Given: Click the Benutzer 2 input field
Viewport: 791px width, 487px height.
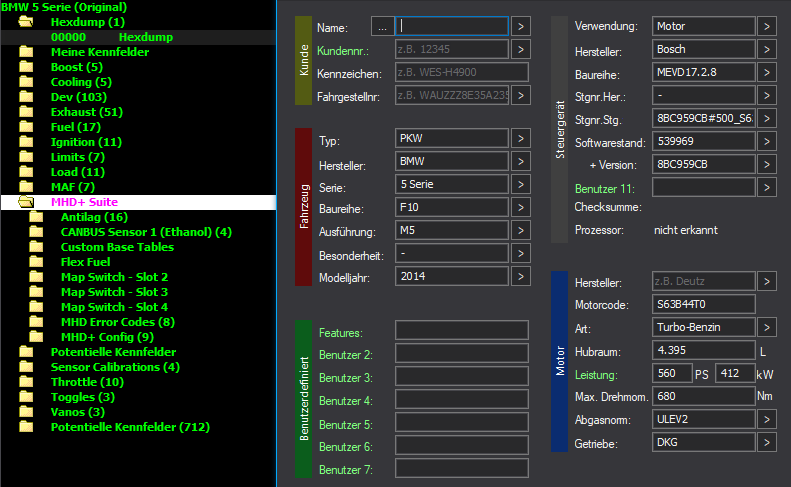Looking at the screenshot, I should click(x=462, y=353).
